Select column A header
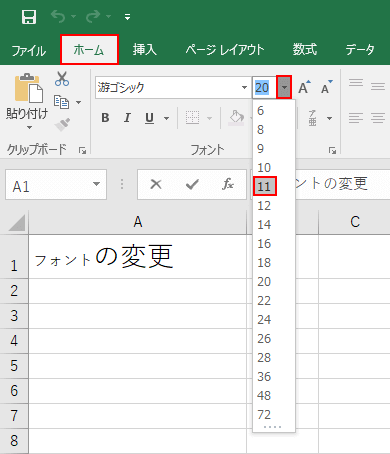The height and width of the screenshot is (454, 390). (x=138, y=222)
